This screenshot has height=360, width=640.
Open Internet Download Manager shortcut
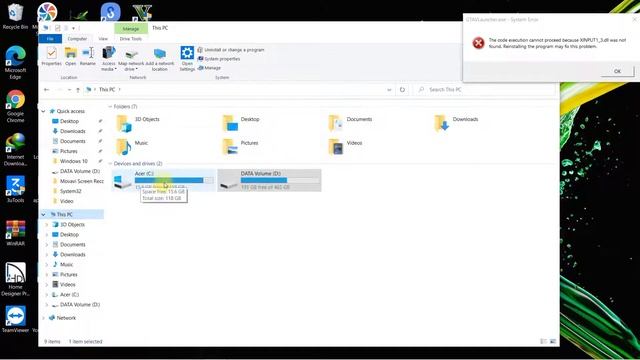click(x=15, y=150)
